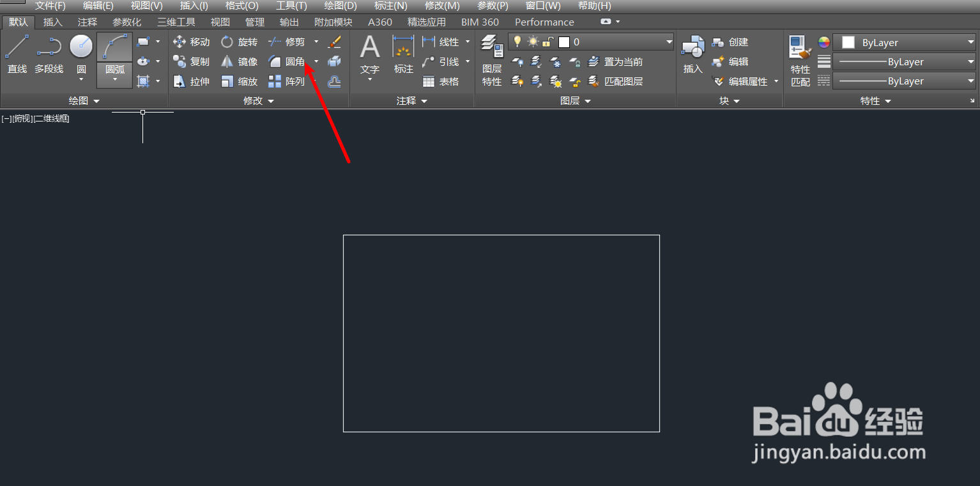Click the hatch tool icon in Draw panel

(143, 81)
